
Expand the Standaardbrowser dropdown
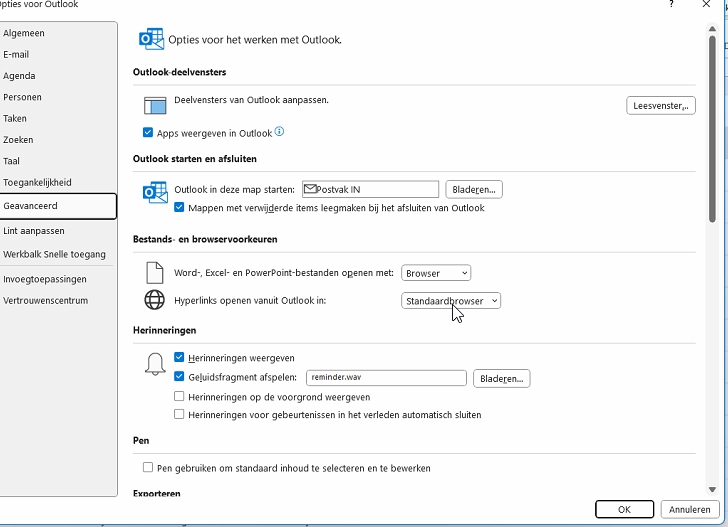[x=450, y=301]
